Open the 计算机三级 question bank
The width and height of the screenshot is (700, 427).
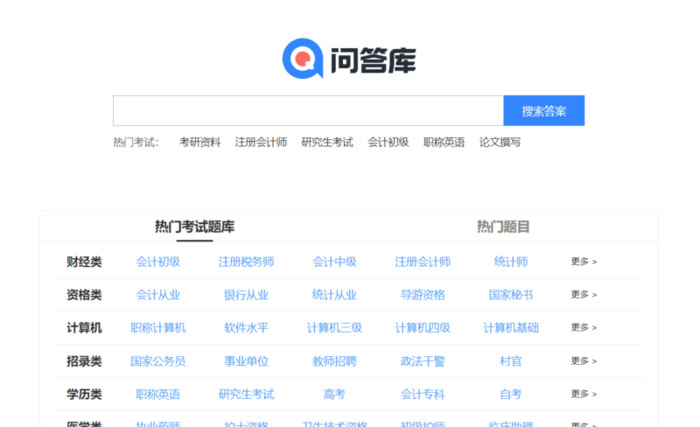point(334,328)
